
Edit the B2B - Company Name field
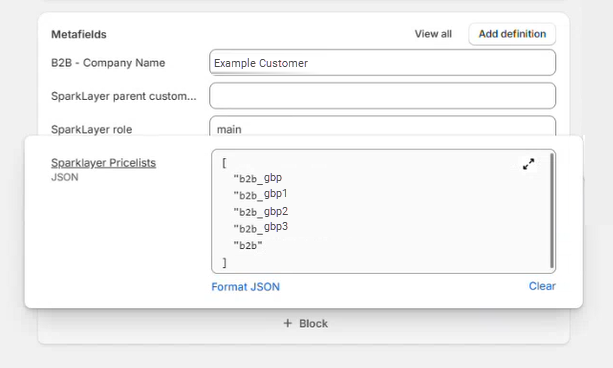click(382, 63)
